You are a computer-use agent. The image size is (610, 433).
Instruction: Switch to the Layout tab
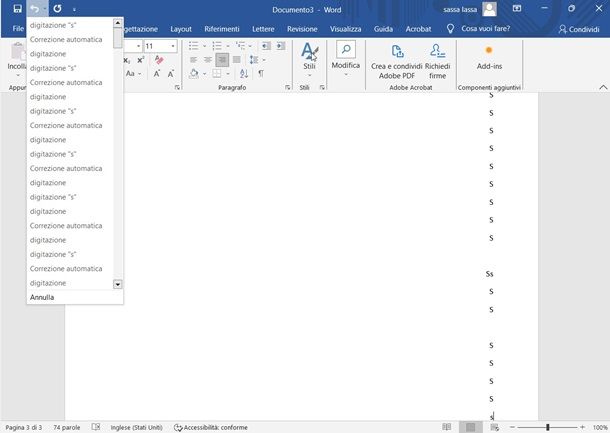tap(181, 29)
